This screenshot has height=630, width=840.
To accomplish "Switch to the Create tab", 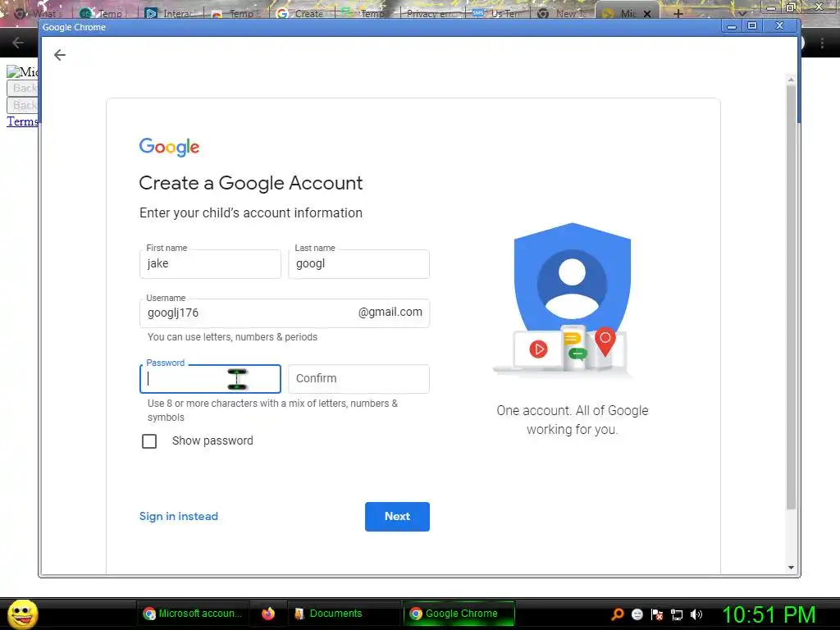I will (x=303, y=13).
